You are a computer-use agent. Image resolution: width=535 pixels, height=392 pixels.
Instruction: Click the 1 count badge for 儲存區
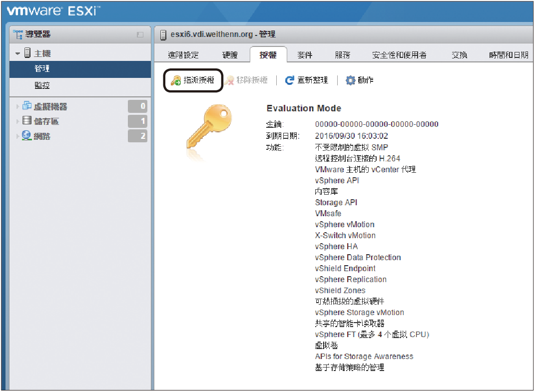pos(137,121)
